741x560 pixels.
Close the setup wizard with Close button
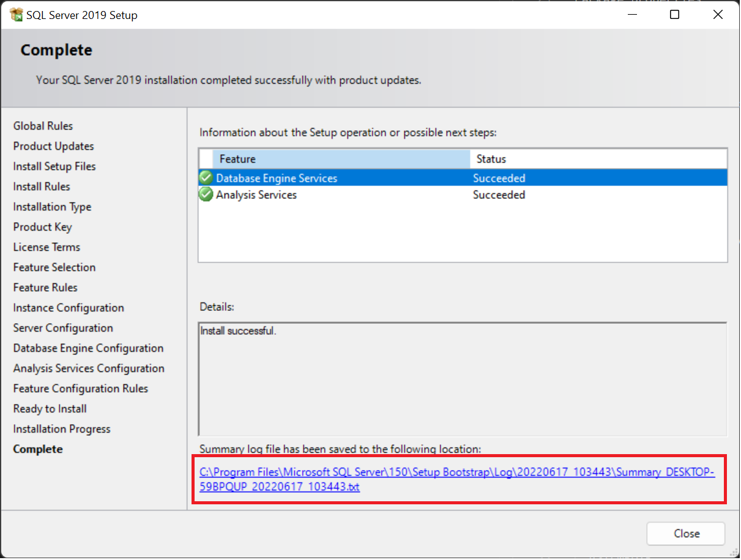coord(685,533)
